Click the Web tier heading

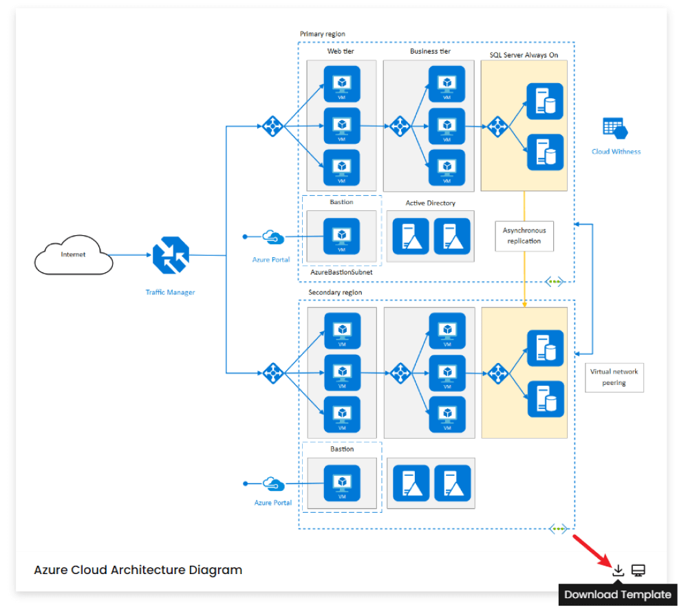tap(341, 52)
